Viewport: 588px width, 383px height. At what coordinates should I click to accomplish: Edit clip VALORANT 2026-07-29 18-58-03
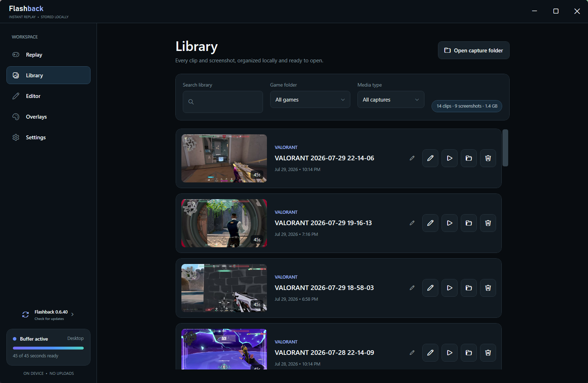(430, 288)
